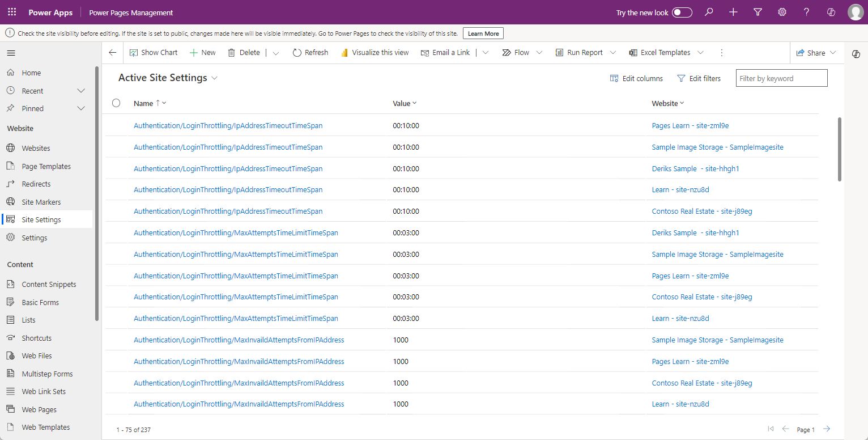Open Sample Image Storage website link in second row
Viewport: 868px width, 440px height.
[x=717, y=147]
